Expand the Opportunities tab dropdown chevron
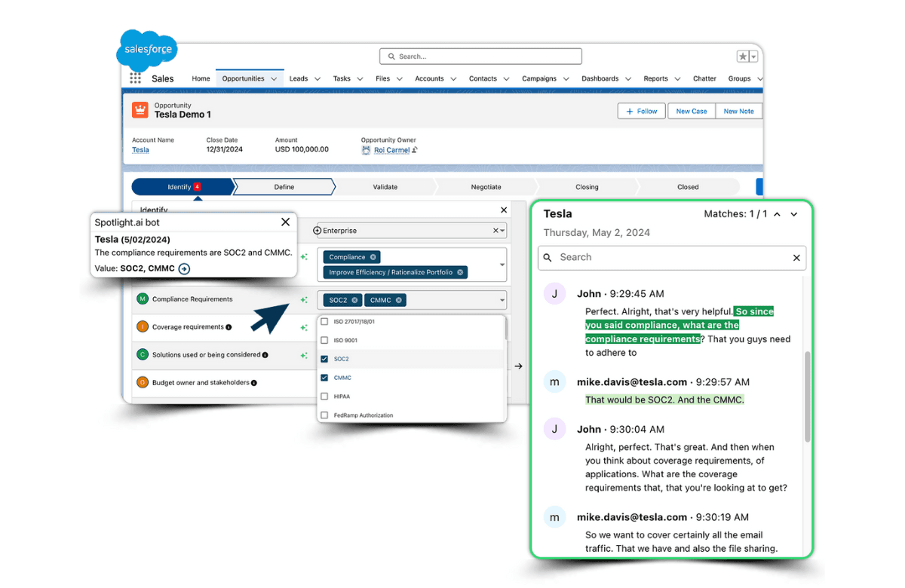 pos(274,78)
